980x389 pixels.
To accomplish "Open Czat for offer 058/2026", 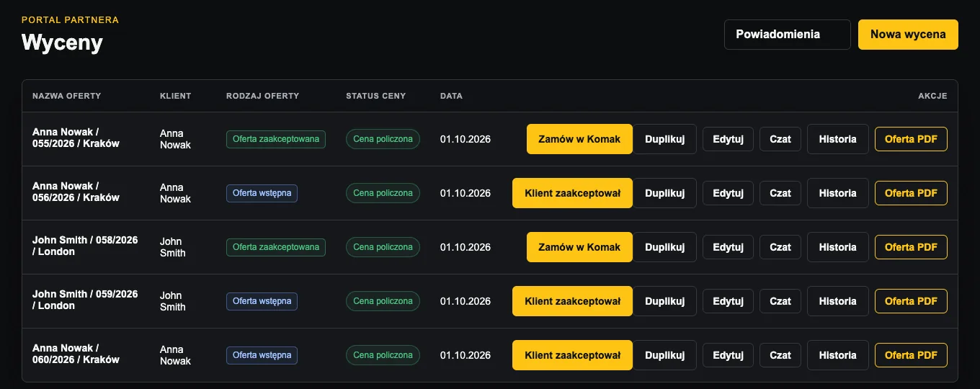I will 780,247.
